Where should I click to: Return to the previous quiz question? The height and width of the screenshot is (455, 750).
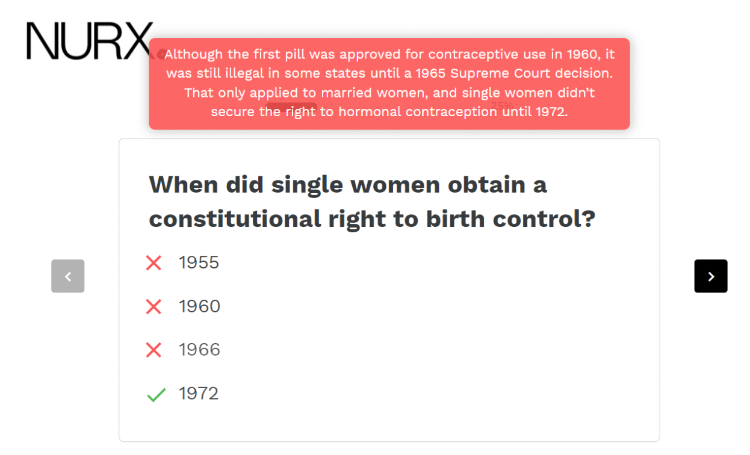coord(68,276)
